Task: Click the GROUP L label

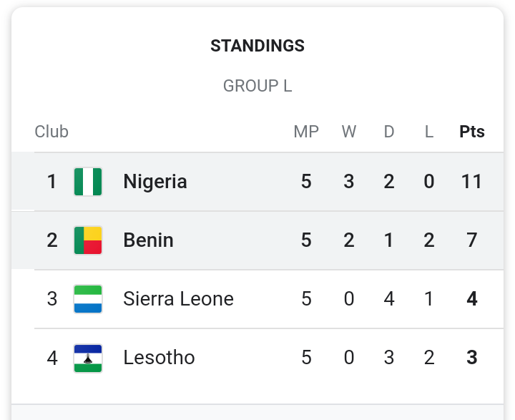Action: click(257, 86)
